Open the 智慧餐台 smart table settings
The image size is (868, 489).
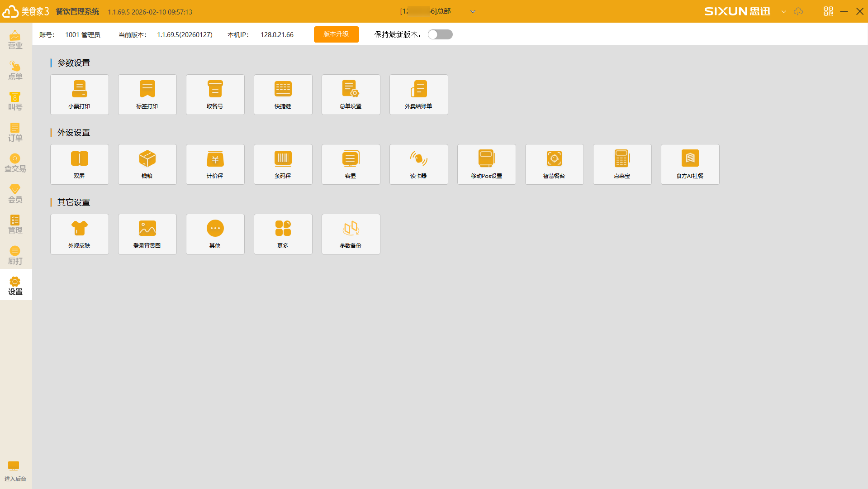point(555,164)
